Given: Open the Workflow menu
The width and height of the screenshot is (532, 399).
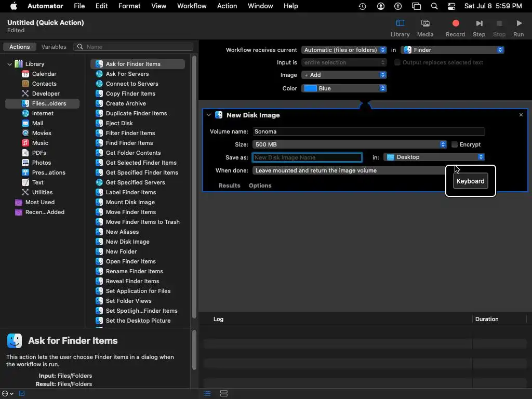Looking at the screenshot, I should (192, 6).
